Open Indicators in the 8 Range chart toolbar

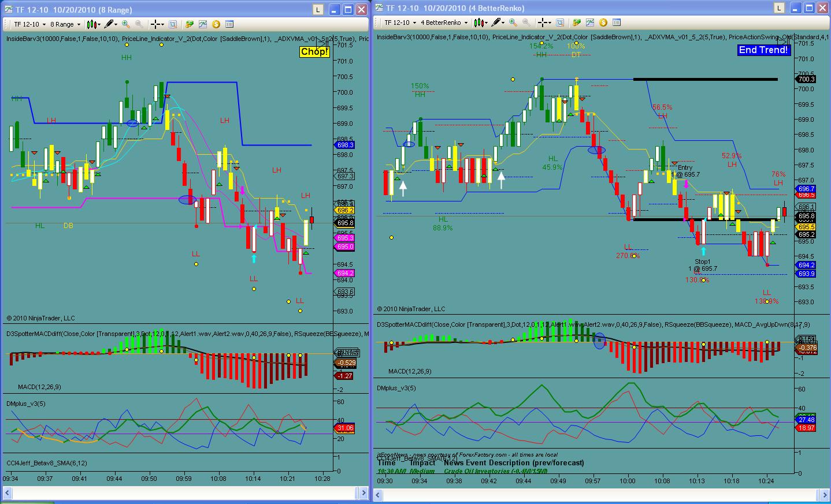coord(203,24)
